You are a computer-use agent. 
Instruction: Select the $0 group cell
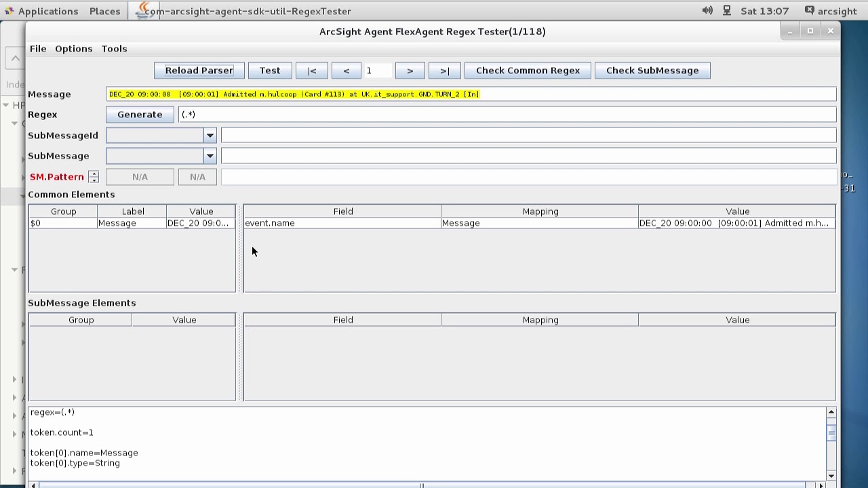(63, 223)
